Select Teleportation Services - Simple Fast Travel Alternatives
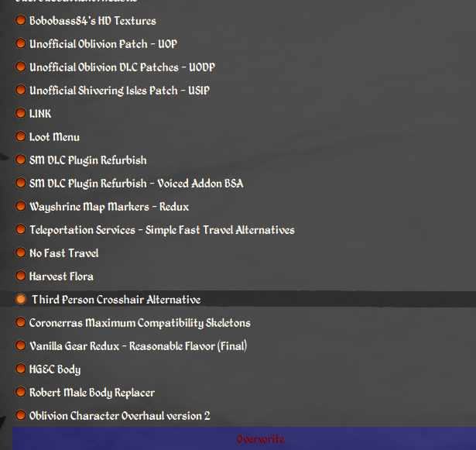The width and height of the screenshot is (476, 450). click(162, 230)
